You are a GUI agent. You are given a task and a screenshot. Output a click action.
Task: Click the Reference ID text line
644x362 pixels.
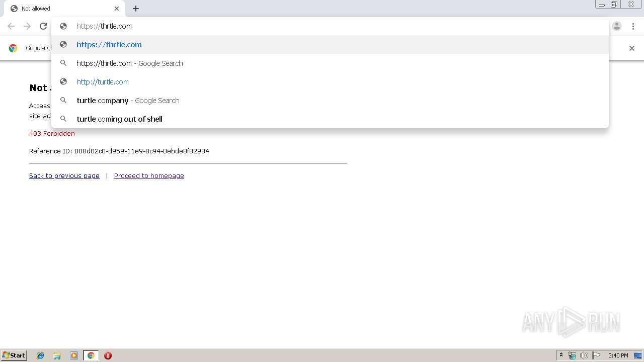[x=119, y=151]
